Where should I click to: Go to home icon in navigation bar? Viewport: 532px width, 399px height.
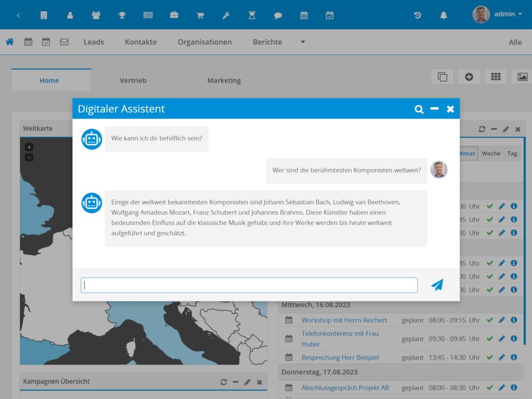click(x=10, y=42)
